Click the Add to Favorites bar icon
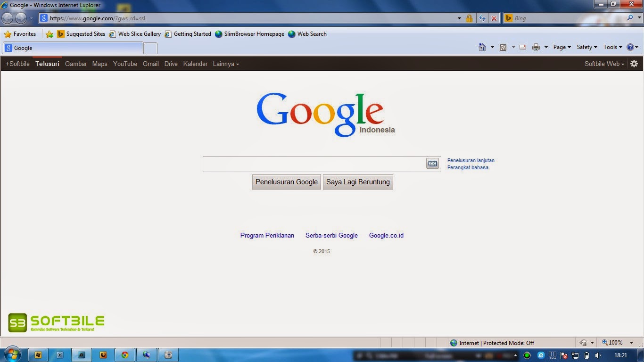 pyautogui.click(x=50, y=34)
